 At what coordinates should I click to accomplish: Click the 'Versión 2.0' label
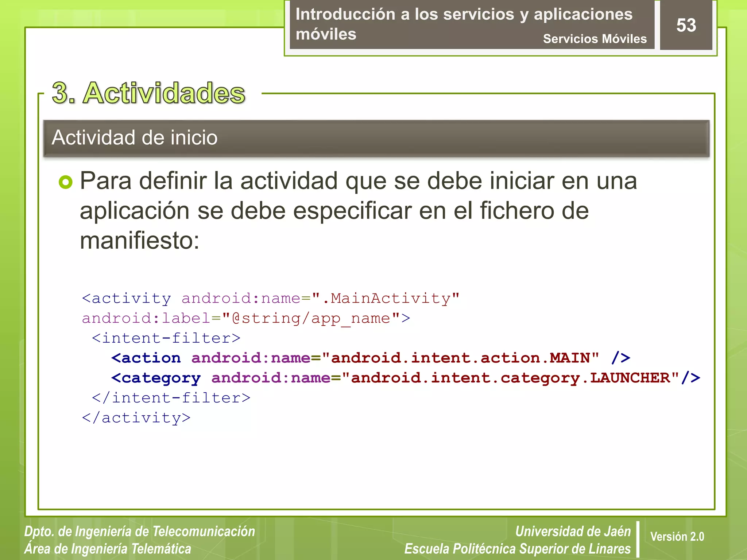[x=677, y=537]
